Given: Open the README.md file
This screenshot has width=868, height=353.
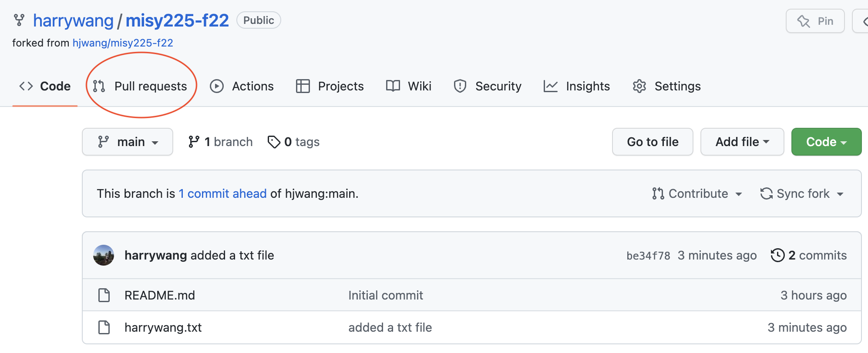Looking at the screenshot, I should [160, 295].
